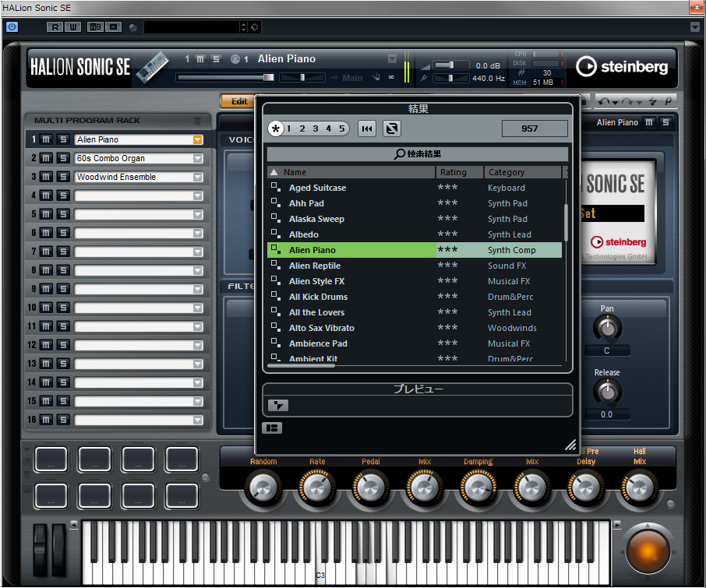The width and height of the screenshot is (706, 588).
Task: Select the Aged Suitcase preset
Action: pyautogui.click(x=415, y=188)
